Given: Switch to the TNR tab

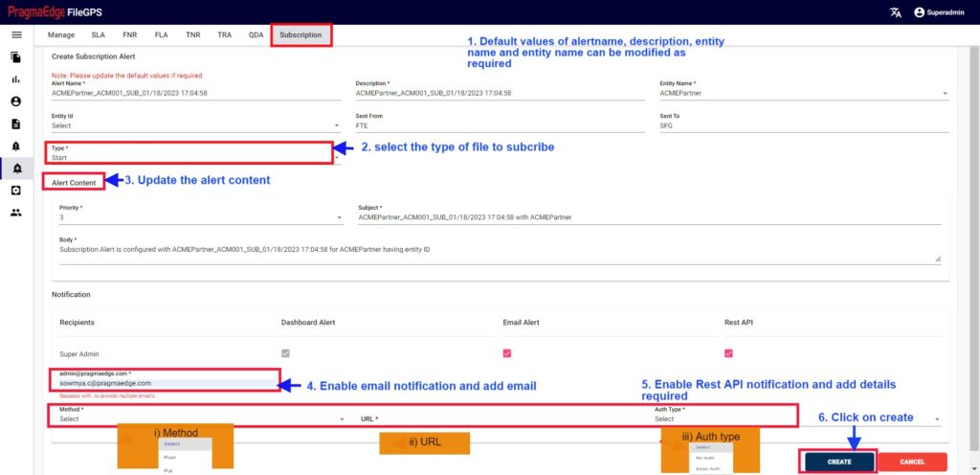Looking at the screenshot, I should [193, 35].
